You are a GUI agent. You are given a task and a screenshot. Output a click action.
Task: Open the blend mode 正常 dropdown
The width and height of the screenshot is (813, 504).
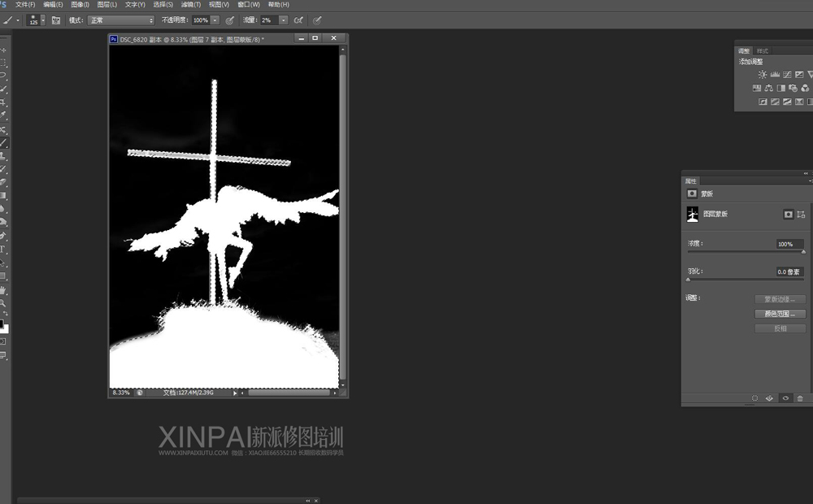121,20
